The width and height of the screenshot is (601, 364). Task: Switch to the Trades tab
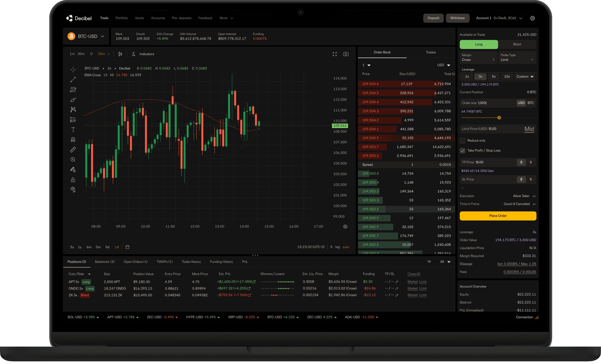pyautogui.click(x=431, y=52)
